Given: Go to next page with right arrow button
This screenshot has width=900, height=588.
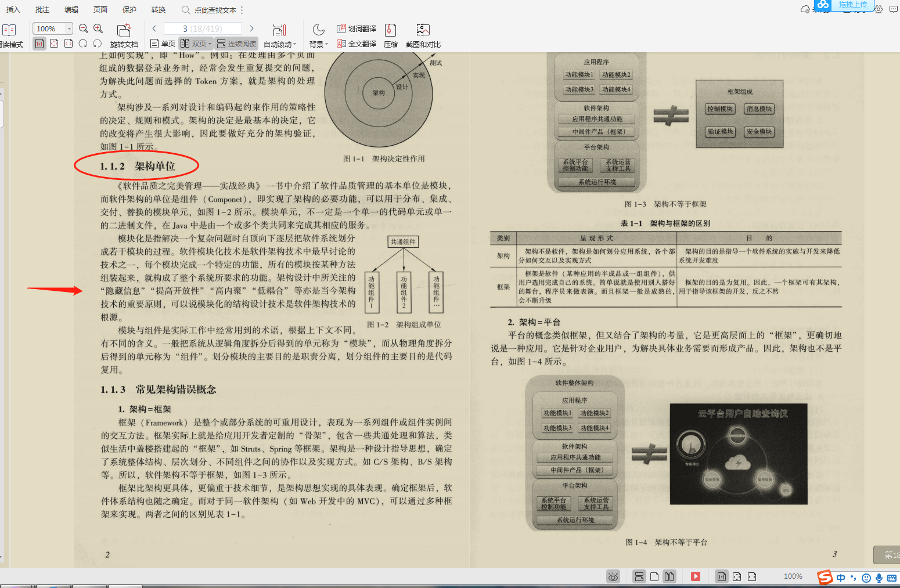Looking at the screenshot, I should click(x=251, y=27).
